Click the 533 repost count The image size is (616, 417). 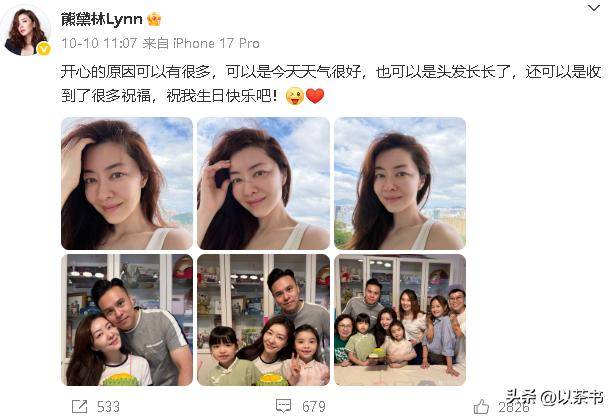(x=108, y=406)
